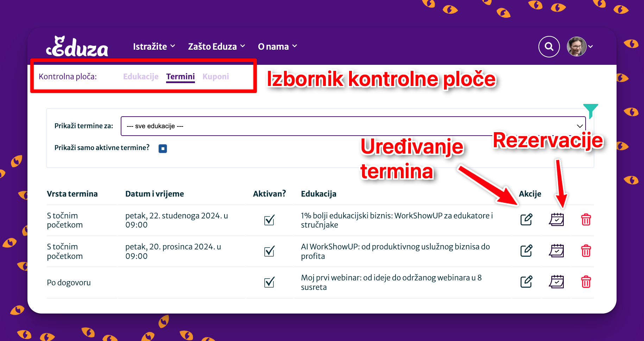Open the user profile avatar menu
Image resolution: width=644 pixels, height=341 pixels.
point(577,46)
